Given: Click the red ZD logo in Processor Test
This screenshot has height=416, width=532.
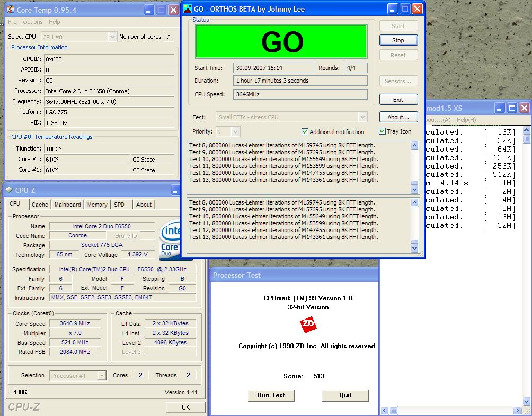Looking at the screenshot, I should click(x=308, y=324).
